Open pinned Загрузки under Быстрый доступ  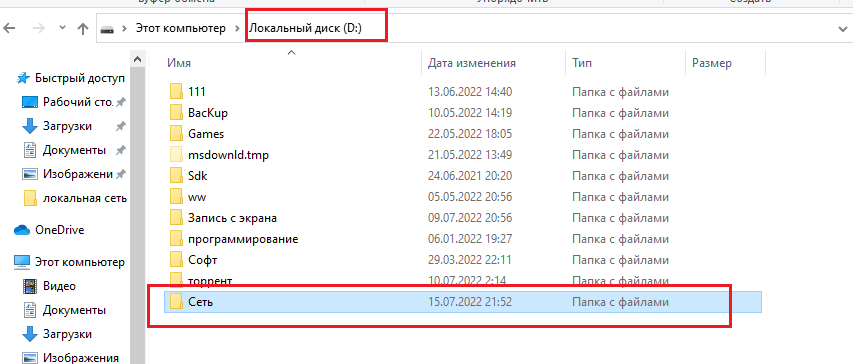click(x=67, y=126)
